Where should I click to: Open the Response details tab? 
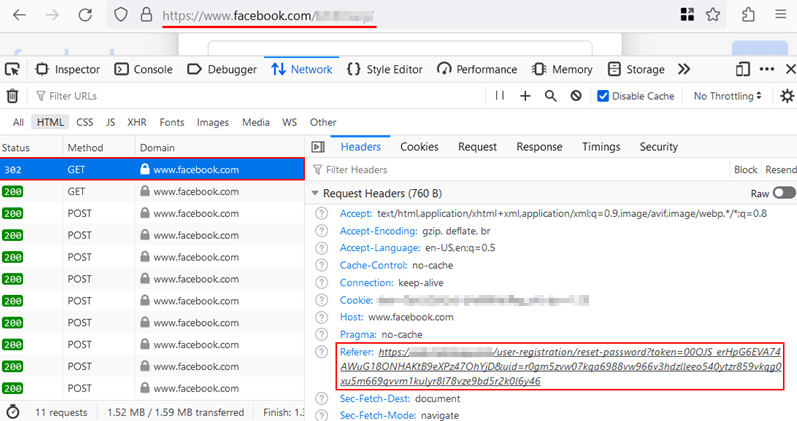point(539,146)
